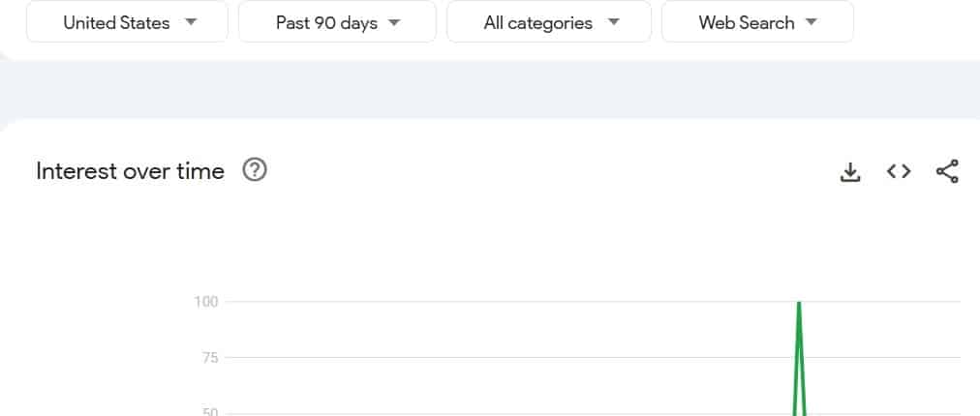
Task: Change the Past 90 days time range
Action: coord(338,22)
